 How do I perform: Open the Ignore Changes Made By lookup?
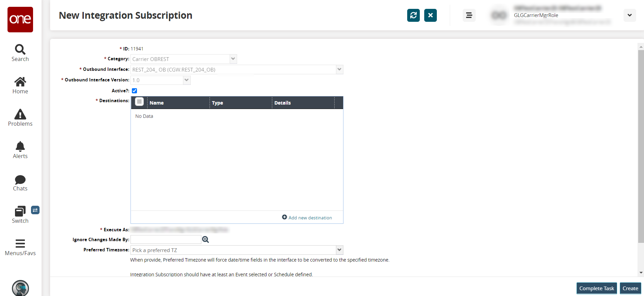point(205,239)
